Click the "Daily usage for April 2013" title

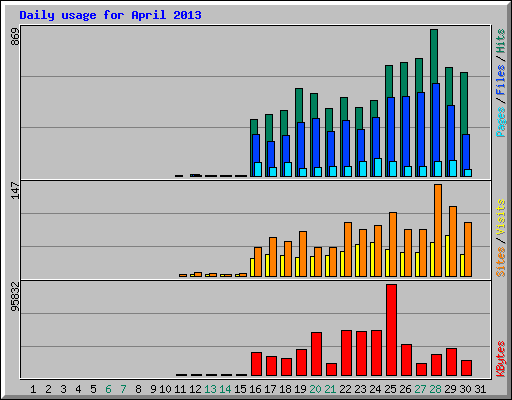[110, 15]
